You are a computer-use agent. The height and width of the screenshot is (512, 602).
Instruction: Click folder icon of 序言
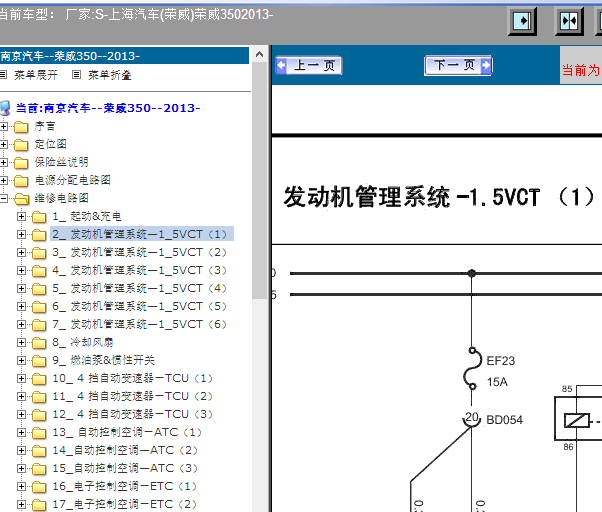[21, 127]
